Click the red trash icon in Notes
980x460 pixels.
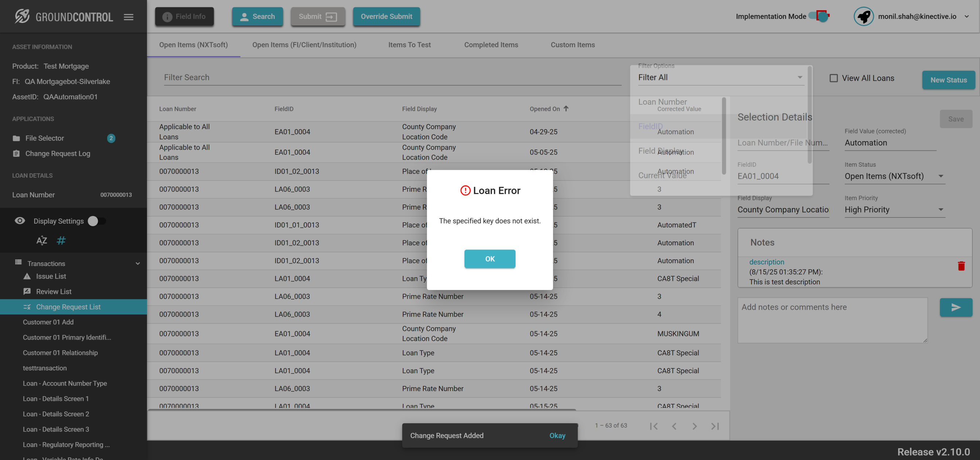coord(961,266)
